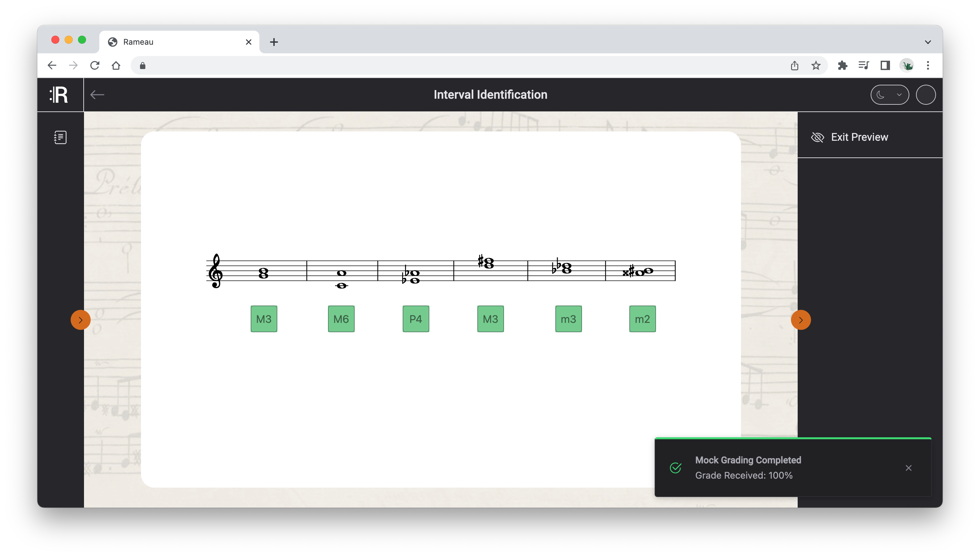This screenshot has width=980, height=557.
Task: Bookmark this page with the star icon
Action: tap(816, 65)
